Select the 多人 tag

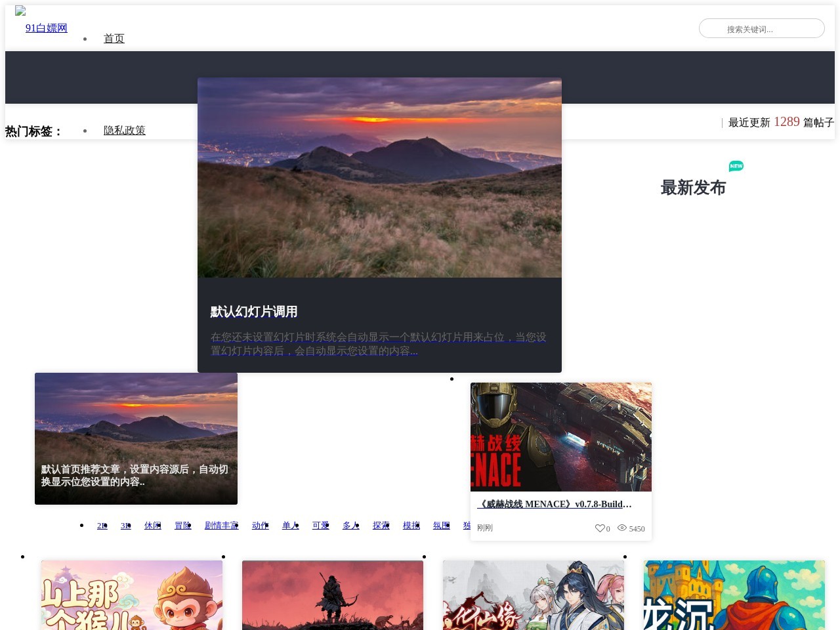coord(351,526)
